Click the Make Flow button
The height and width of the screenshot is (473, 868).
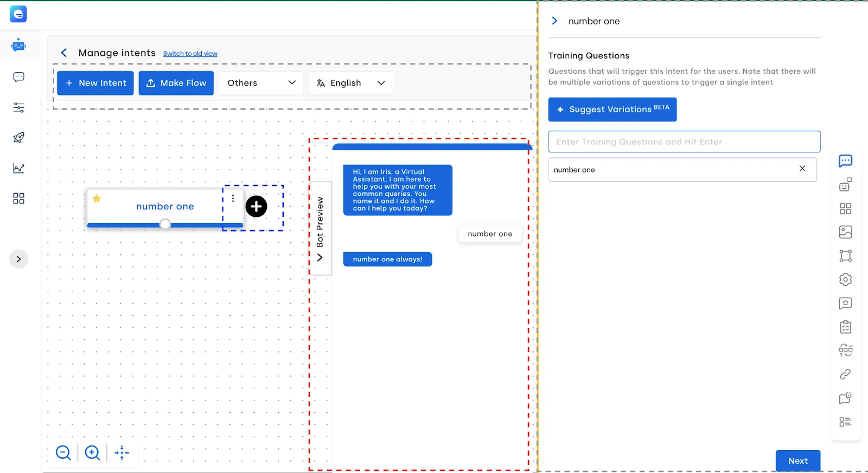pyautogui.click(x=176, y=83)
